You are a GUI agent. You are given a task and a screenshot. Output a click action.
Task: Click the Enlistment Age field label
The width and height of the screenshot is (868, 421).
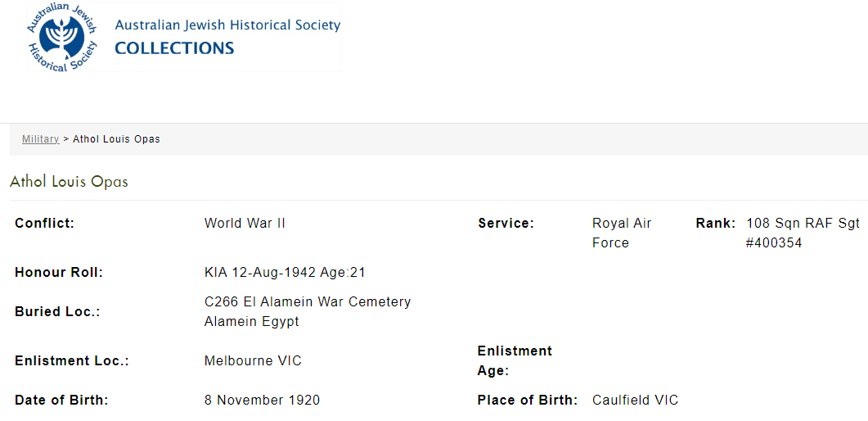(515, 360)
